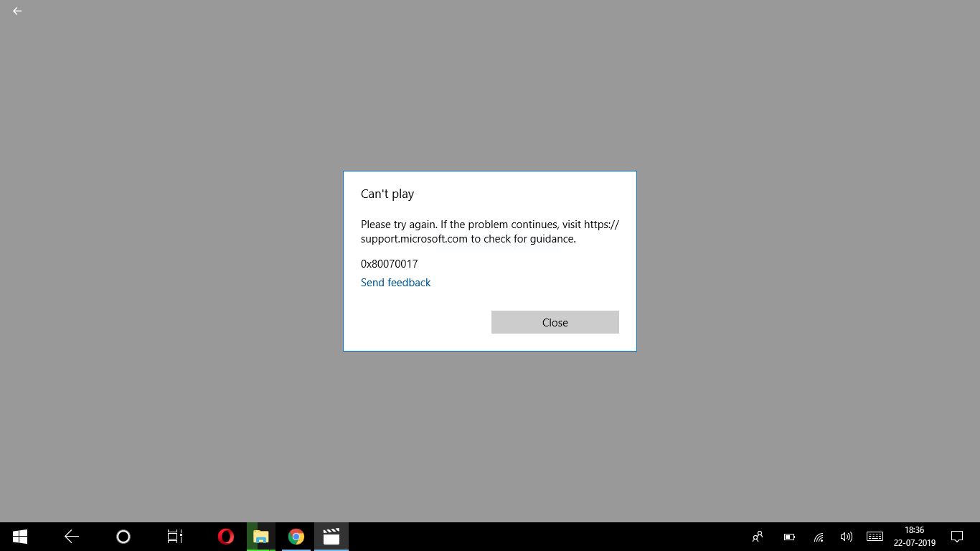Open File Explorer from the taskbar
Viewport: 980px width, 551px height.
pyautogui.click(x=260, y=536)
